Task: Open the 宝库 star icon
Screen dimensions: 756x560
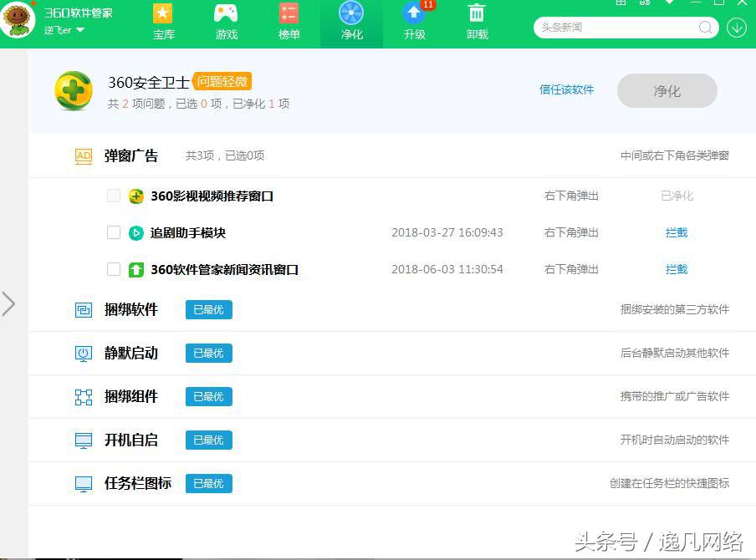Action: pos(162,13)
